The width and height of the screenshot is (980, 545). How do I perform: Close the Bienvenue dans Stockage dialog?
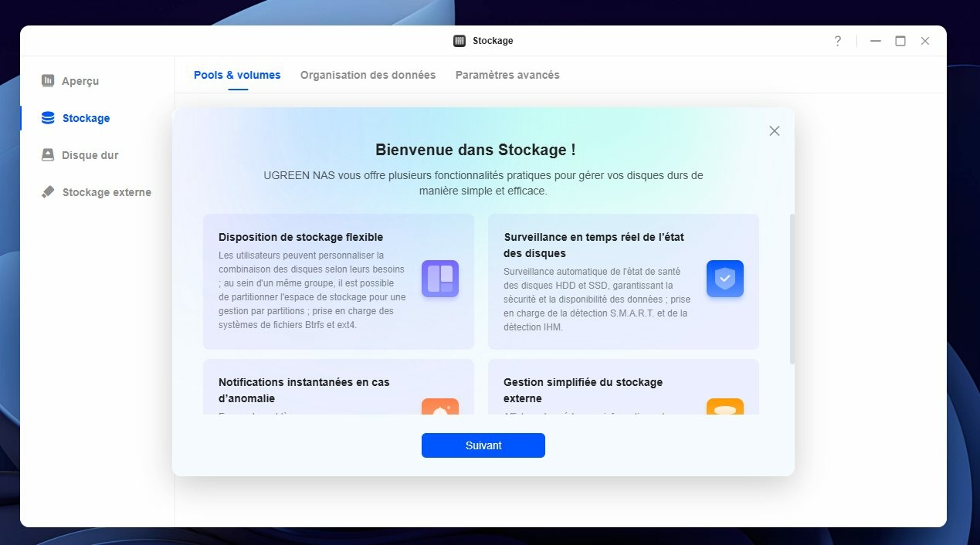tap(774, 131)
